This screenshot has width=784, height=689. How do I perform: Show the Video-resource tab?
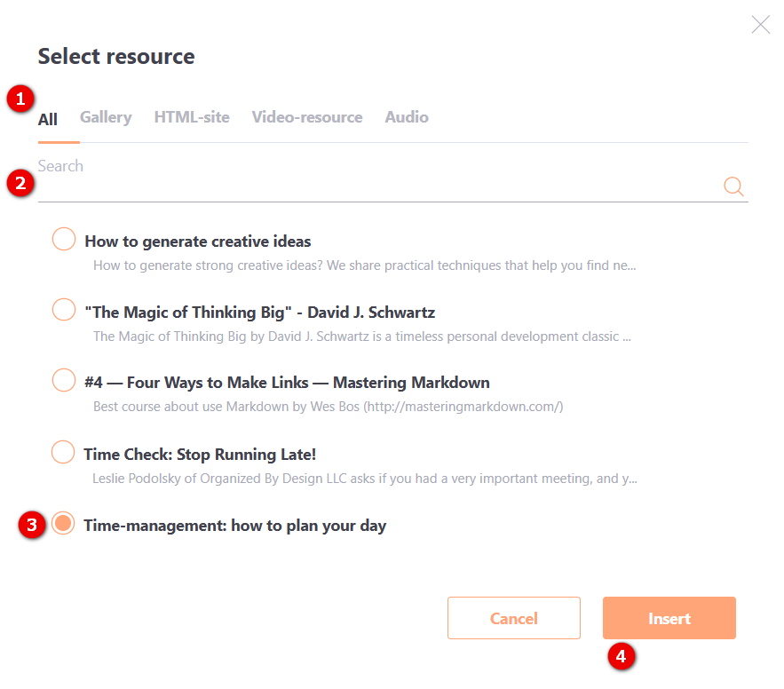click(307, 117)
